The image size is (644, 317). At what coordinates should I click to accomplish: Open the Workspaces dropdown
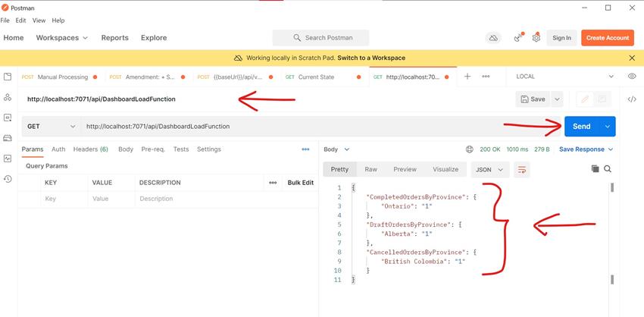[x=62, y=38]
